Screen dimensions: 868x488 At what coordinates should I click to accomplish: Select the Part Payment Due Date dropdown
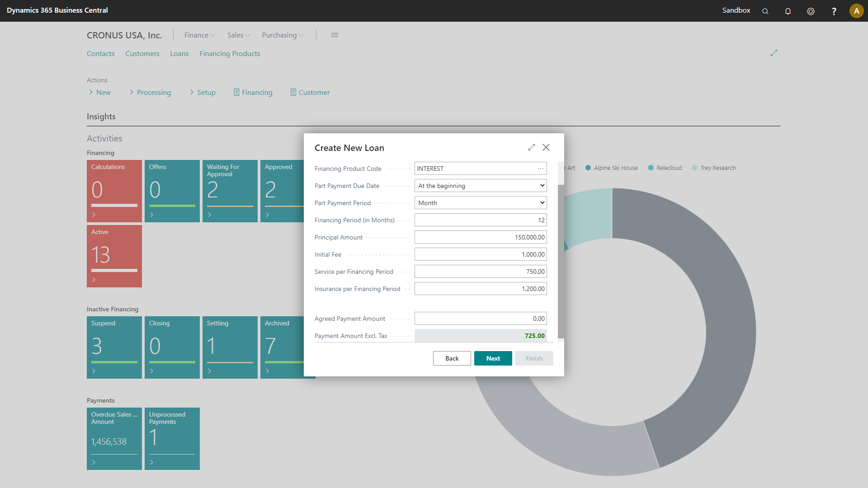(x=481, y=185)
